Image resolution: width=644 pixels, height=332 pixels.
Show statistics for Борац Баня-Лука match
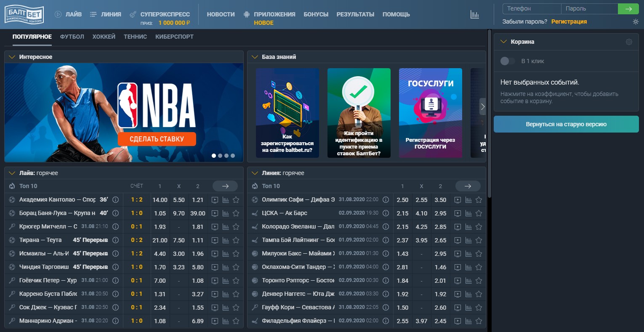tap(226, 213)
